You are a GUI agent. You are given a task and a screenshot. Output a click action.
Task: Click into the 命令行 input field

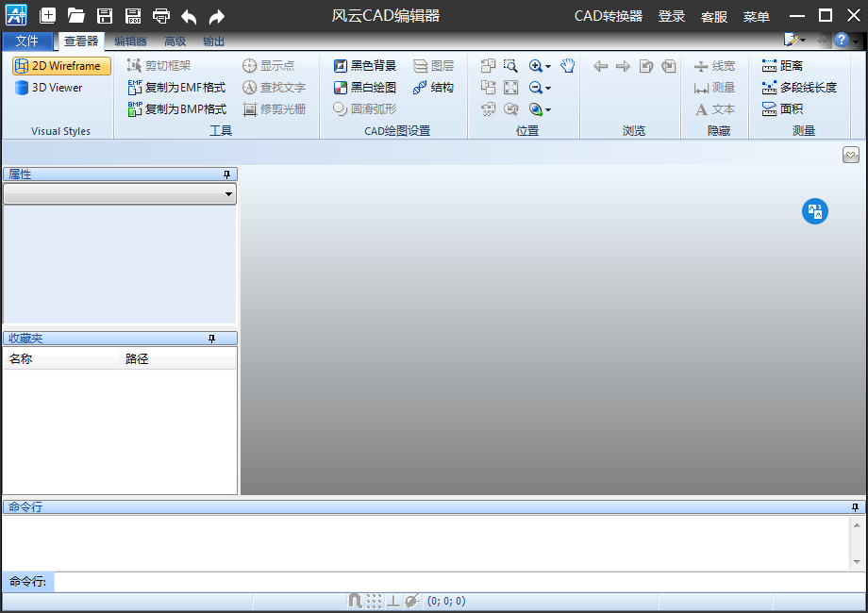[459, 582]
